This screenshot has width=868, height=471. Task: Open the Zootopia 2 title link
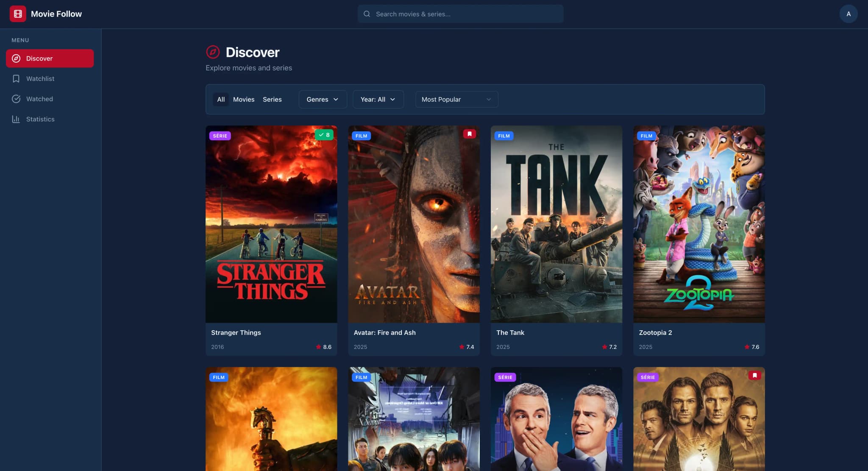coord(655,333)
